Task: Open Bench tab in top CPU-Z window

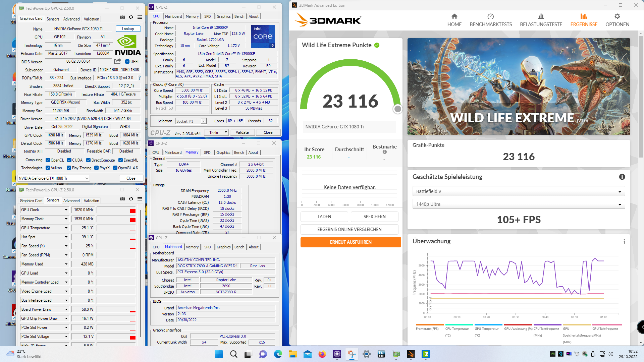Action: coord(239,16)
